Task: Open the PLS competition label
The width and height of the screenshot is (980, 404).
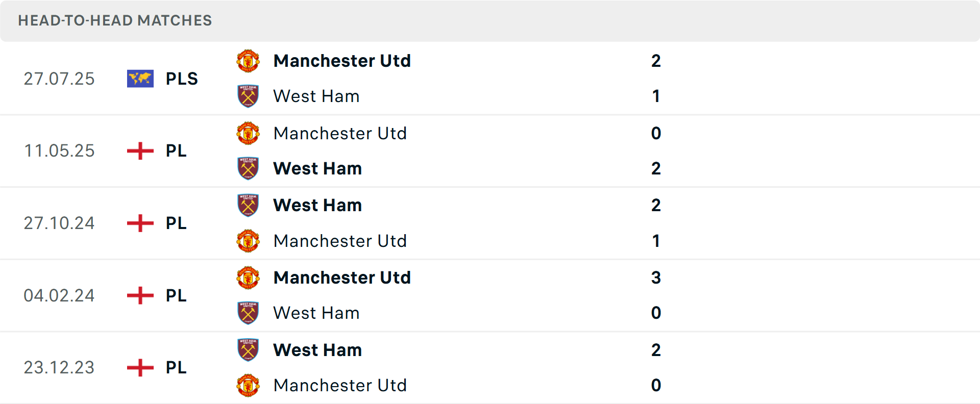Action: point(182,78)
